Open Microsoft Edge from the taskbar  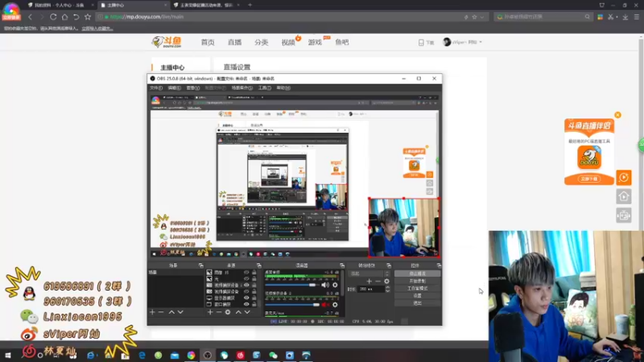pyautogui.click(x=142, y=355)
